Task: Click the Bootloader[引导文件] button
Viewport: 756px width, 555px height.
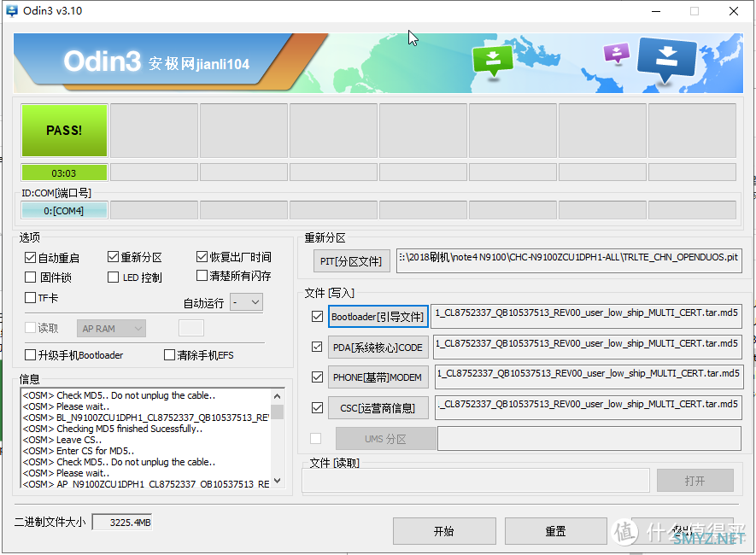Action: pos(378,317)
